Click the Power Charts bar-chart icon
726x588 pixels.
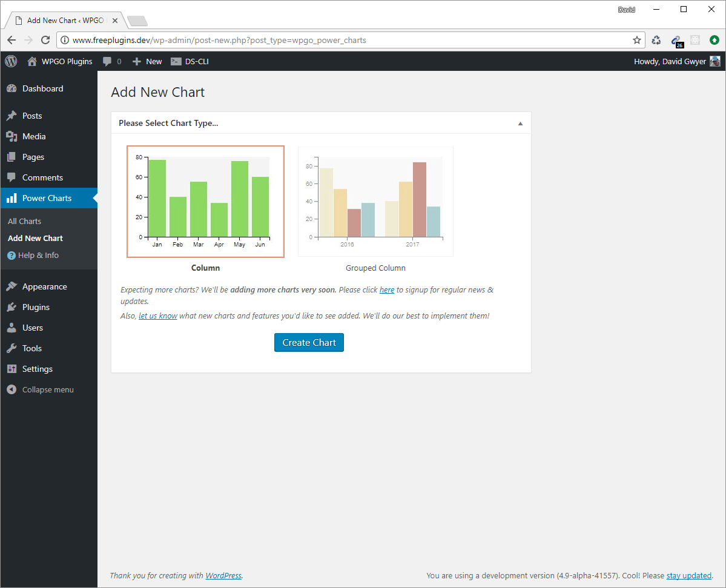pyautogui.click(x=12, y=198)
